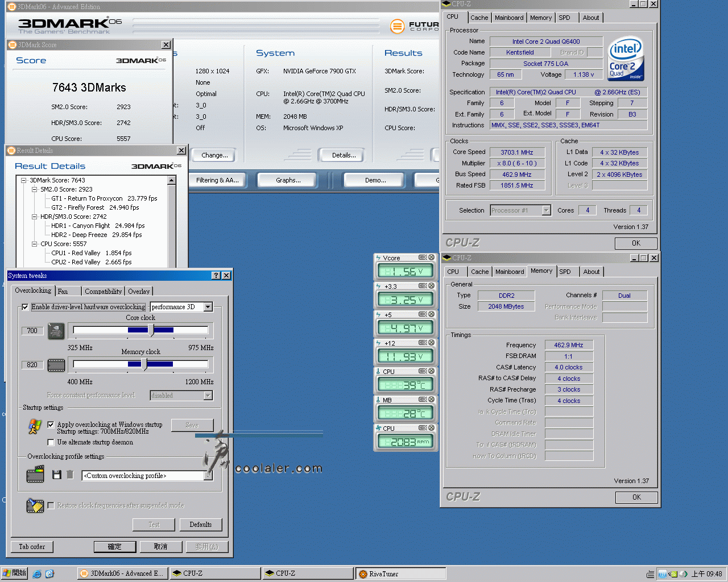Click the Tab order button
This screenshot has height=582, width=728.
tap(32, 547)
